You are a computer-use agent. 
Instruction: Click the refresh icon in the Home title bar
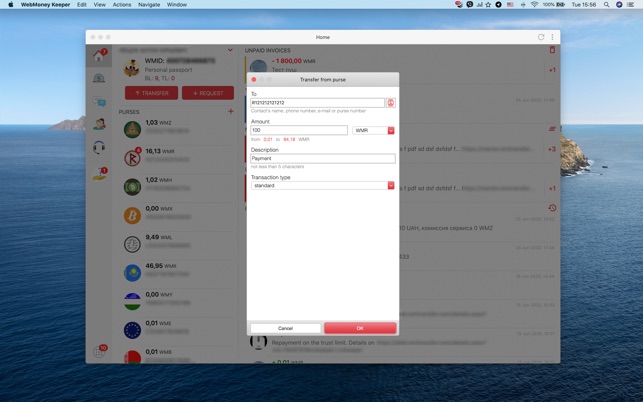(541, 37)
